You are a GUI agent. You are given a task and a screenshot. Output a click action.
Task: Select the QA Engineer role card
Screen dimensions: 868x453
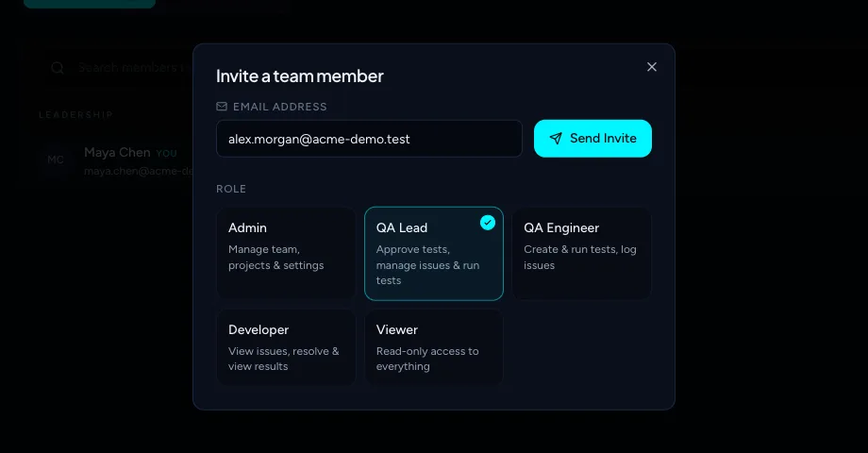coord(582,254)
